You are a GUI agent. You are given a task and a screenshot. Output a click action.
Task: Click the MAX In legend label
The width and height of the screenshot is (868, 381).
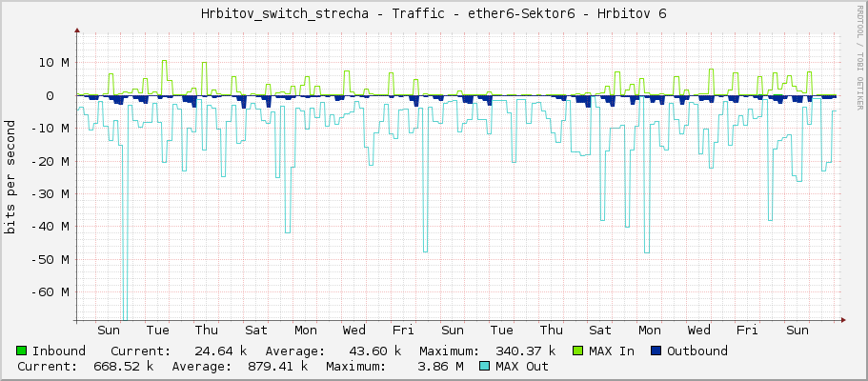pos(612,351)
